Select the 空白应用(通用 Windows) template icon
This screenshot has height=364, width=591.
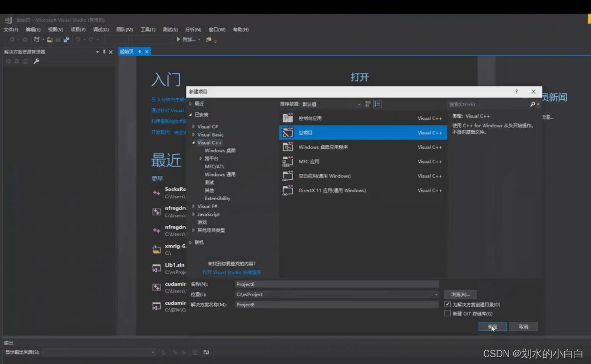287,176
